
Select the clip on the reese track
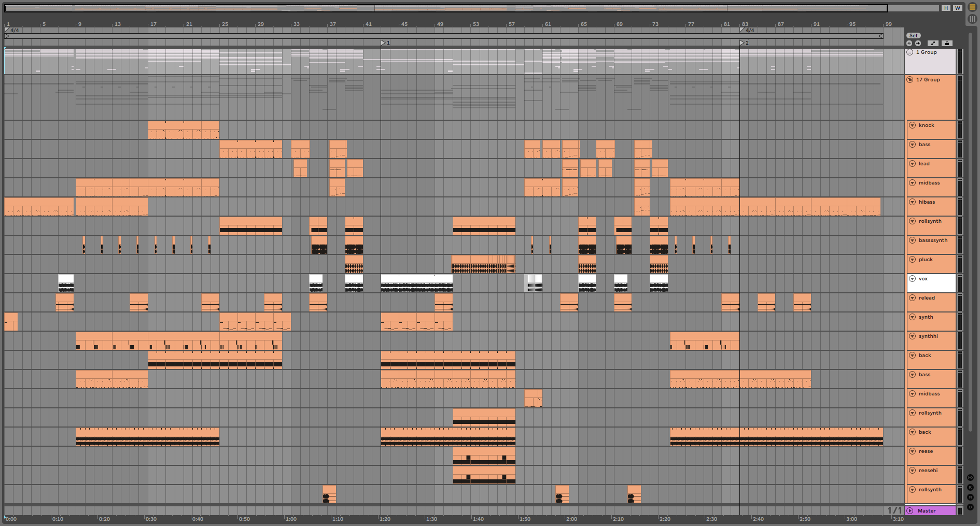484,456
